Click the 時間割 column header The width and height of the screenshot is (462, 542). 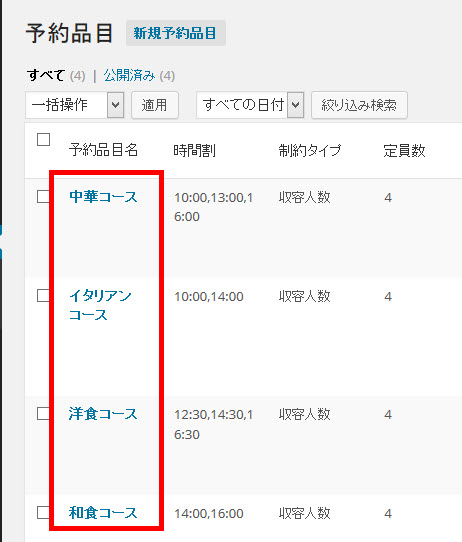(x=195, y=151)
